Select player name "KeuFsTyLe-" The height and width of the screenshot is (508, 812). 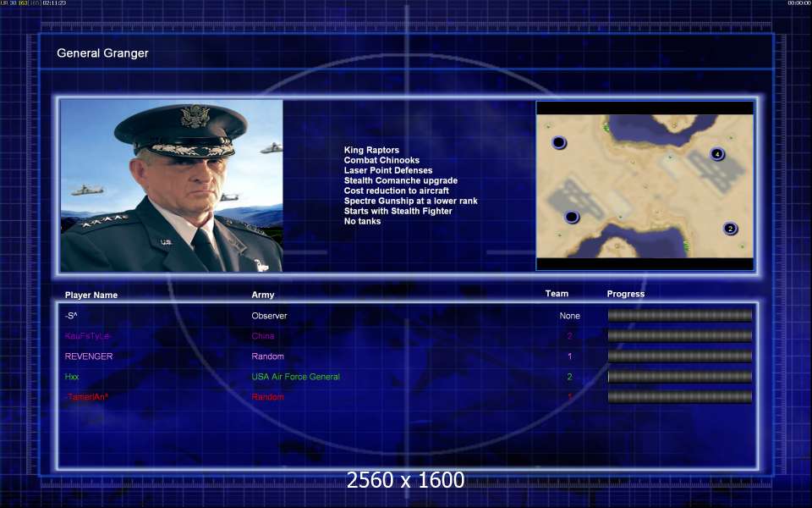87,336
